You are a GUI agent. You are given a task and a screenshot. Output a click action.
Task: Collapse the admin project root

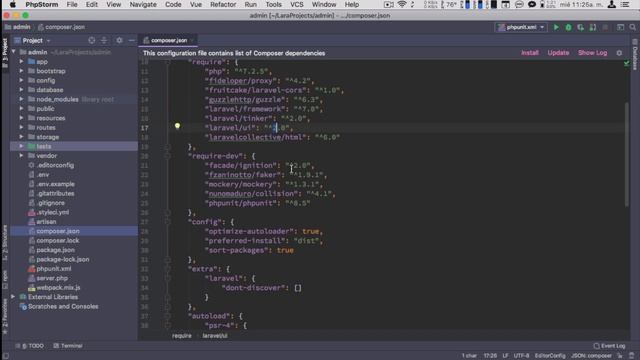coord(13,52)
